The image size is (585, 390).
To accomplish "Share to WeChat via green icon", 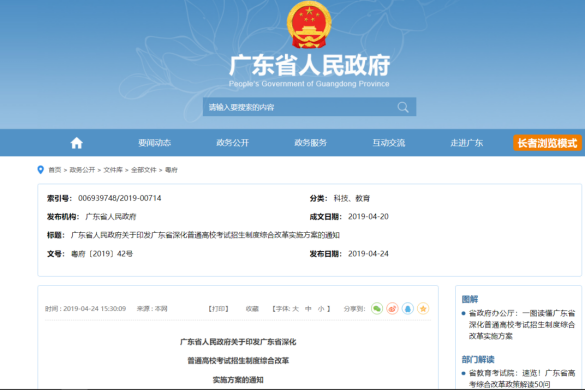I will click(x=377, y=309).
